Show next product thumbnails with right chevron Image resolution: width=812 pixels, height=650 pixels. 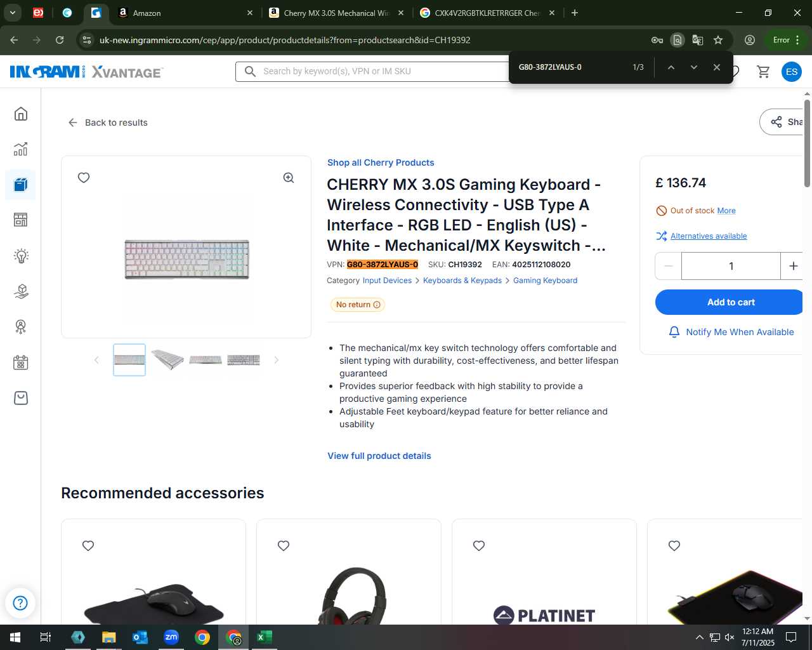tap(276, 360)
